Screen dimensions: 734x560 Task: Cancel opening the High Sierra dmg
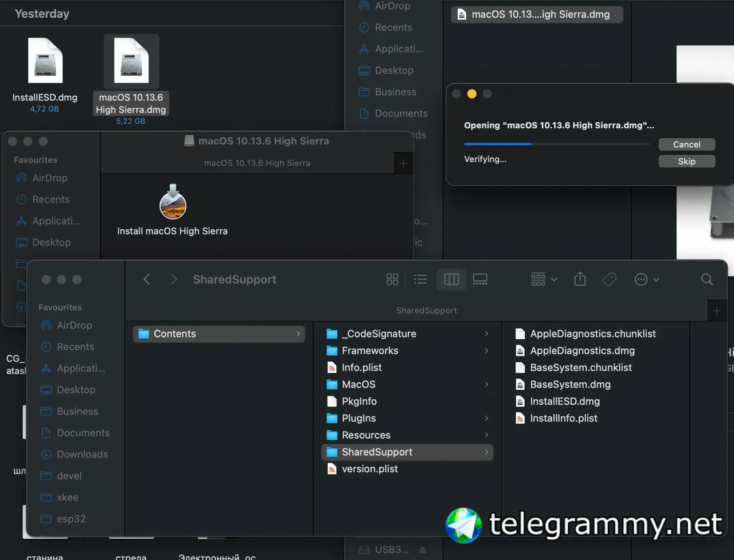pyautogui.click(x=686, y=144)
